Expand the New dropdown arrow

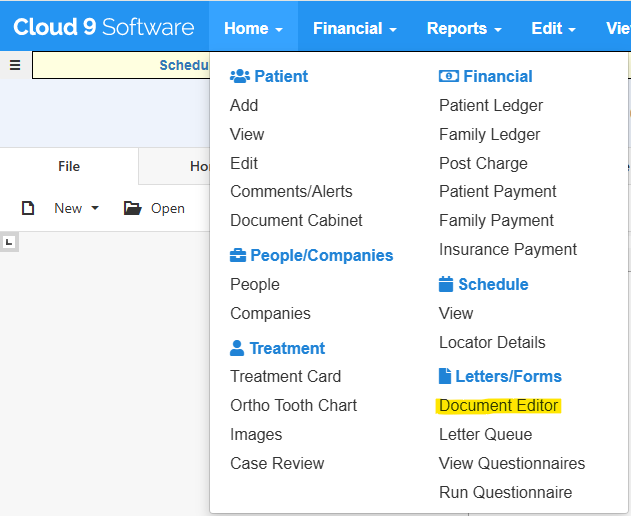pyautogui.click(x=95, y=208)
